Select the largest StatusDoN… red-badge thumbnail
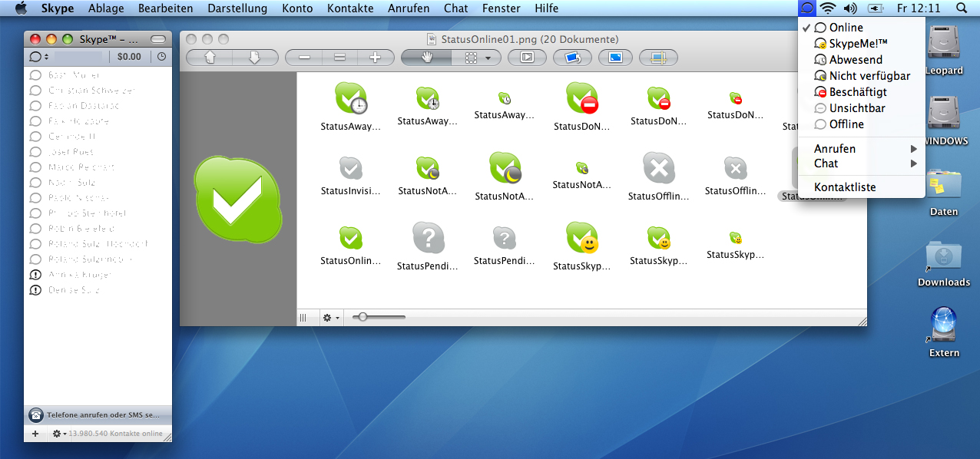Screen dimensions: 980x459 581,99
